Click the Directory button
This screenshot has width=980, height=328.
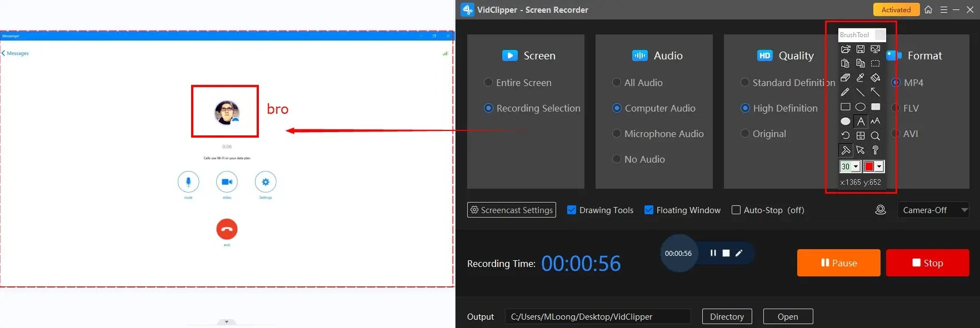click(727, 316)
